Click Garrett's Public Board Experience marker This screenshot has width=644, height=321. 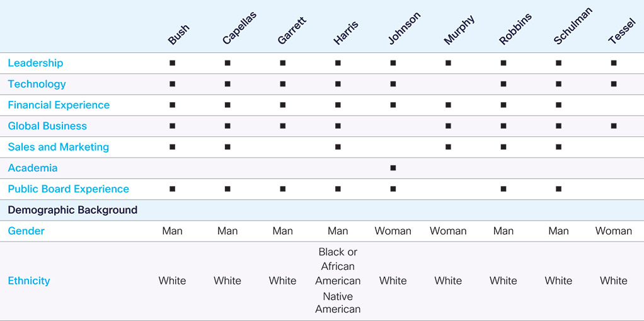(282, 189)
